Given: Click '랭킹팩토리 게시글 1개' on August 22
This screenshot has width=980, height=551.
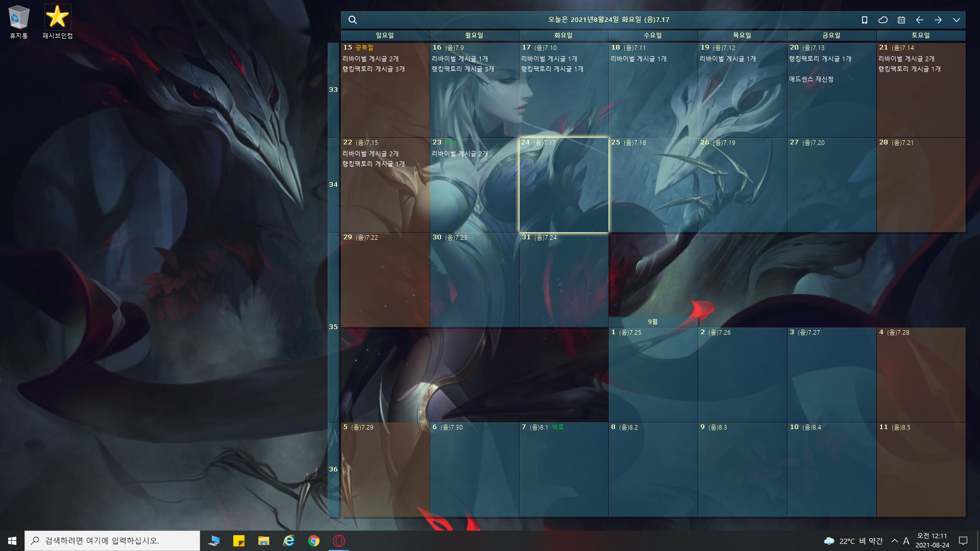Looking at the screenshot, I should (374, 164).
